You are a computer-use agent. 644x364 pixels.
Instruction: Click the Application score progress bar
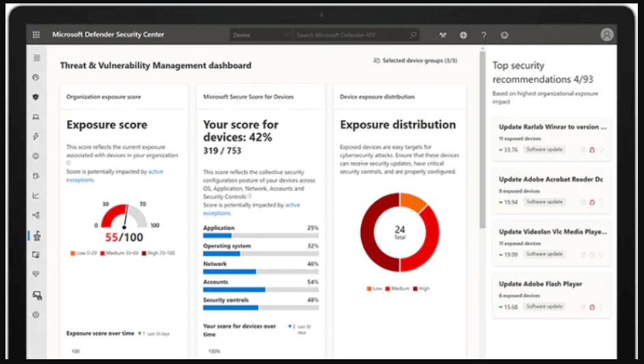coord(260,236)
